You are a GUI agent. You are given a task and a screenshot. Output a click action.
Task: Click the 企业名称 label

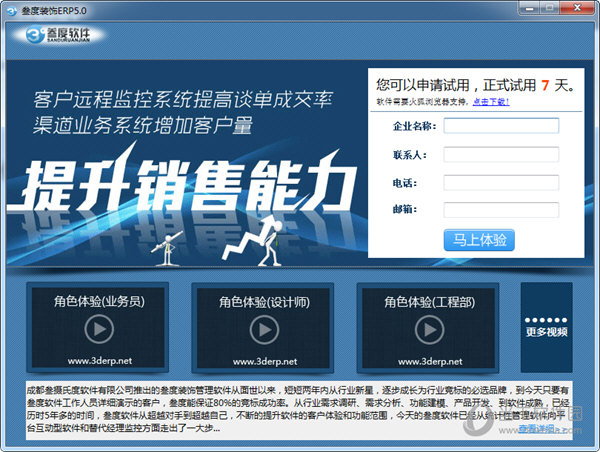415,126
